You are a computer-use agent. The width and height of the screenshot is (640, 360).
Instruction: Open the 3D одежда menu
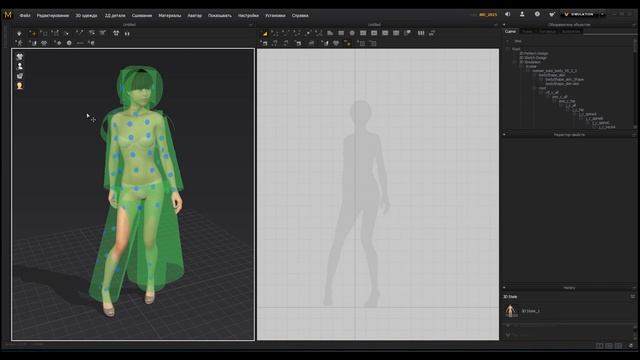click(x=86, y=16)
